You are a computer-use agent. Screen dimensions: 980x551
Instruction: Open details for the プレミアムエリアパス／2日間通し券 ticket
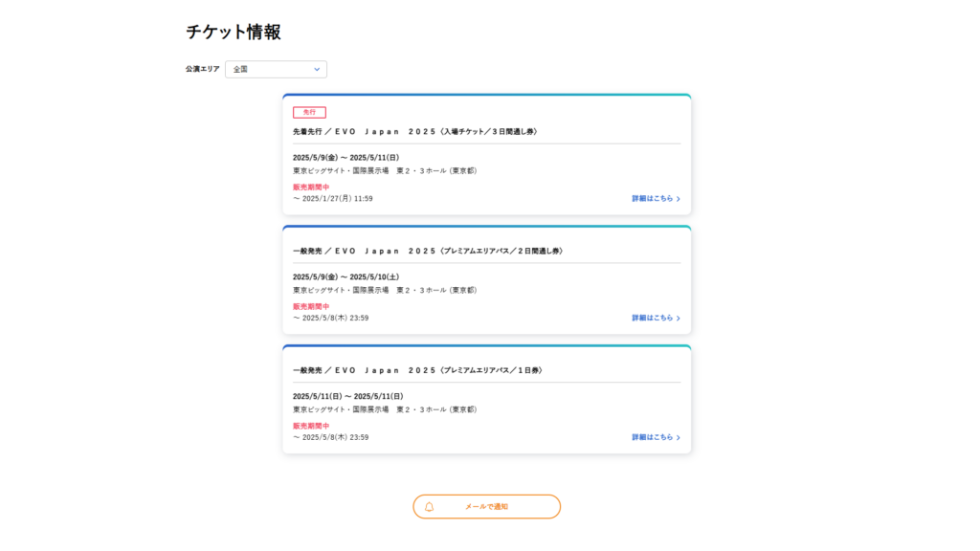coord(651,316)
